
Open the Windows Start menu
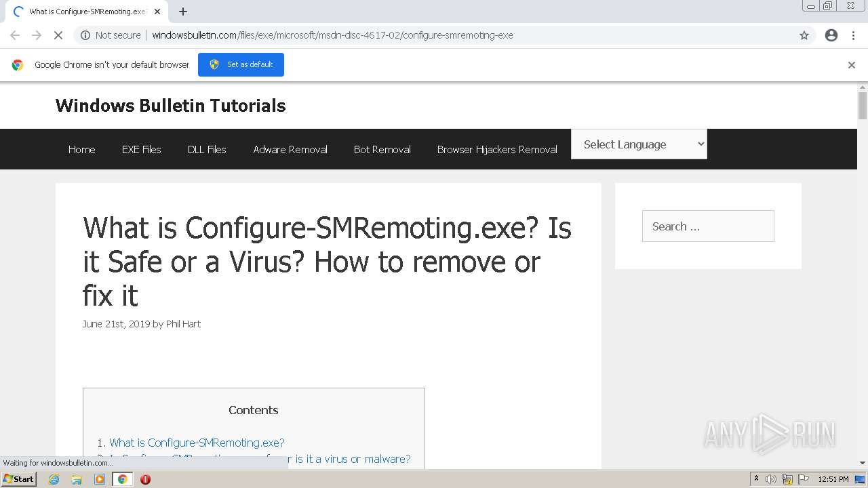pos(19,479)
